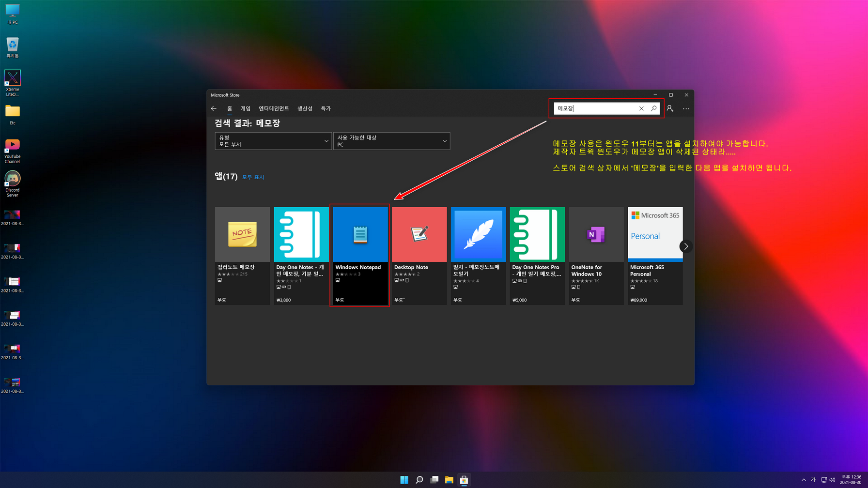Image resolution: width=868 pixels, height=488 pixels.
Task: Open the Windows Start button
Action: pyautogui.click(x=404, y=480)
